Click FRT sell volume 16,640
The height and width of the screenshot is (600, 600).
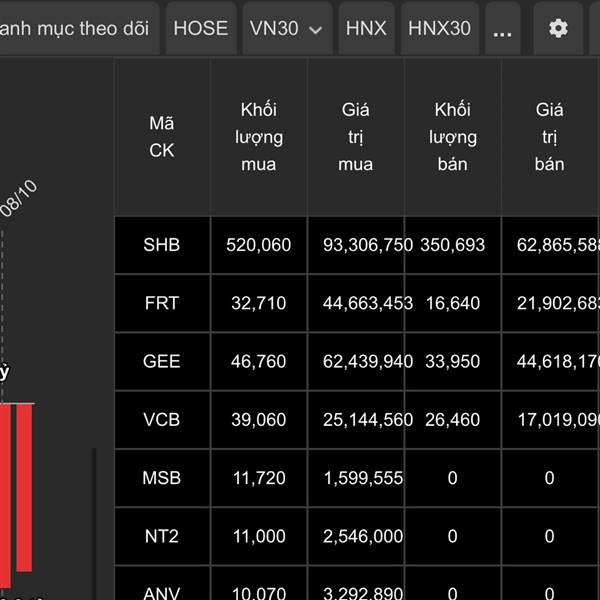tap(453, 303)
